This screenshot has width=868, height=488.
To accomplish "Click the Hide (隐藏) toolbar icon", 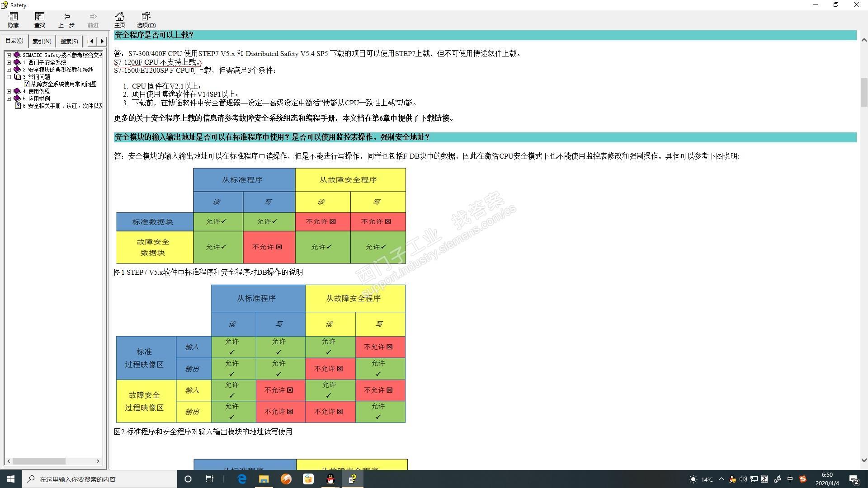I will [x=13, y=20].
